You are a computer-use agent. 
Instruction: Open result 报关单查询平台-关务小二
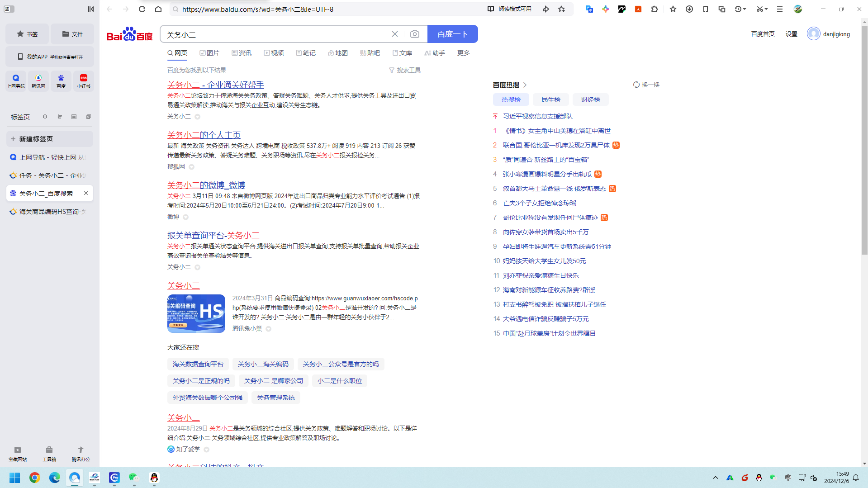[213, 235]
